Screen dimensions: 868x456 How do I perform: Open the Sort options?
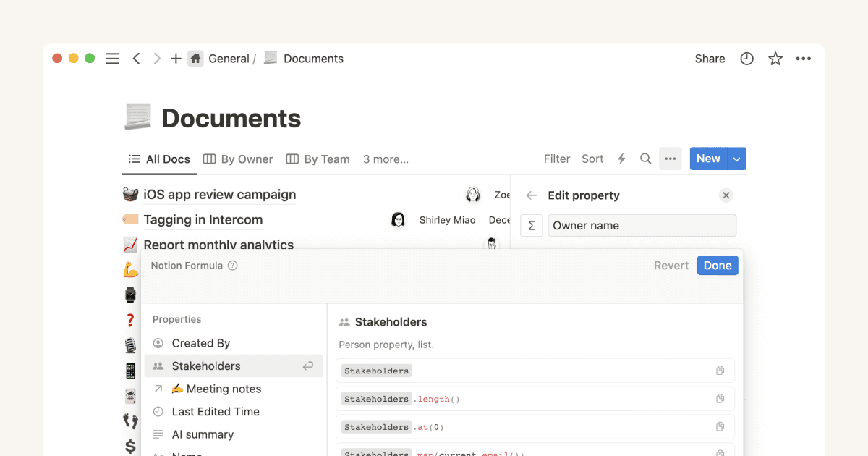tap(592, 159)
